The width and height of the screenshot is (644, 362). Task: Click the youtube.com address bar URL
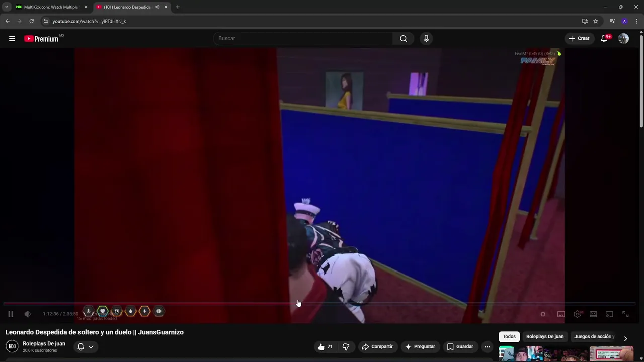89,21
